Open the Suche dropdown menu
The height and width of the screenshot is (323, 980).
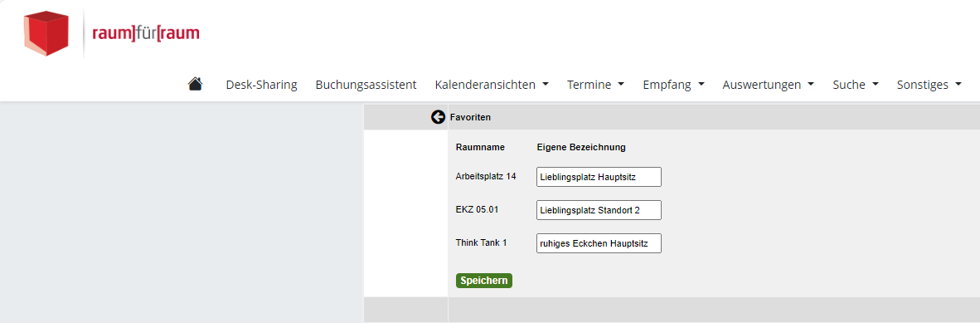point(856,85)
